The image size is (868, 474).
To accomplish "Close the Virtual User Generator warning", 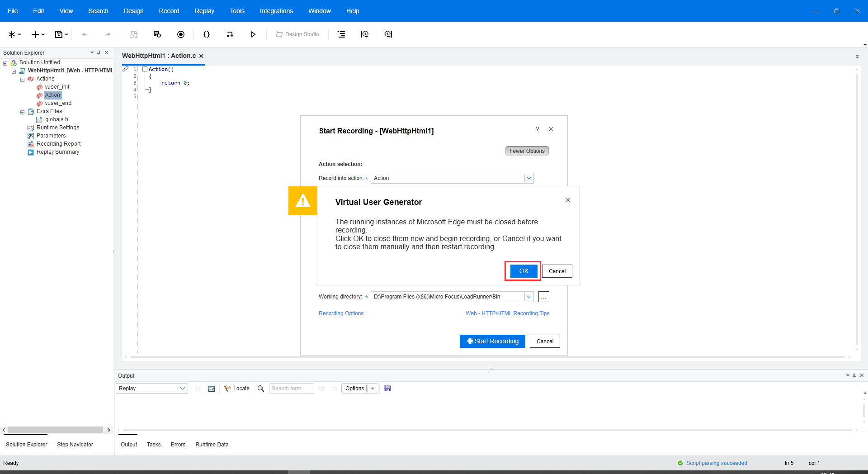I will tap(568, 200).
